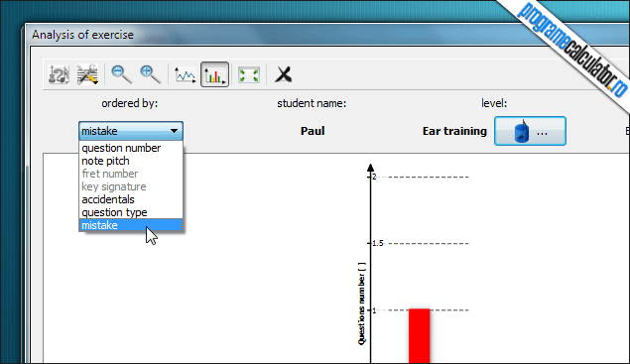Viewport: 630px width, 364px height.
Task: Choose 'question number' ordering option
Action: click(x=131, y=148)
